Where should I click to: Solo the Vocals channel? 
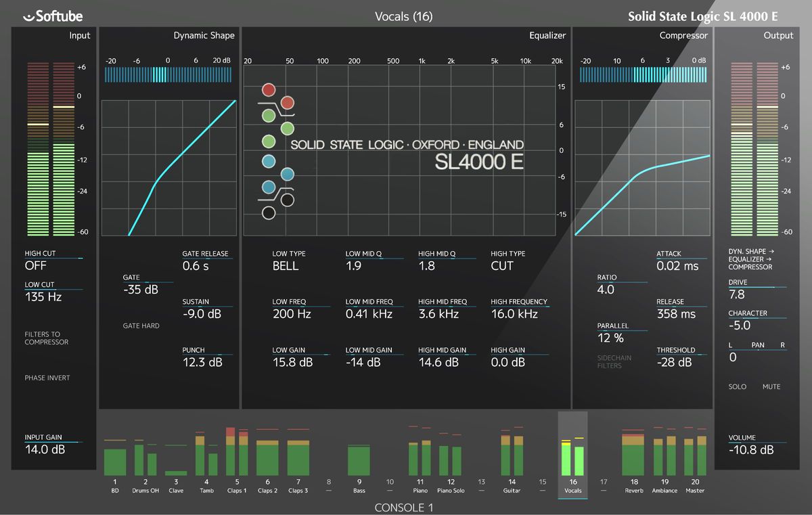click(738, 386)
